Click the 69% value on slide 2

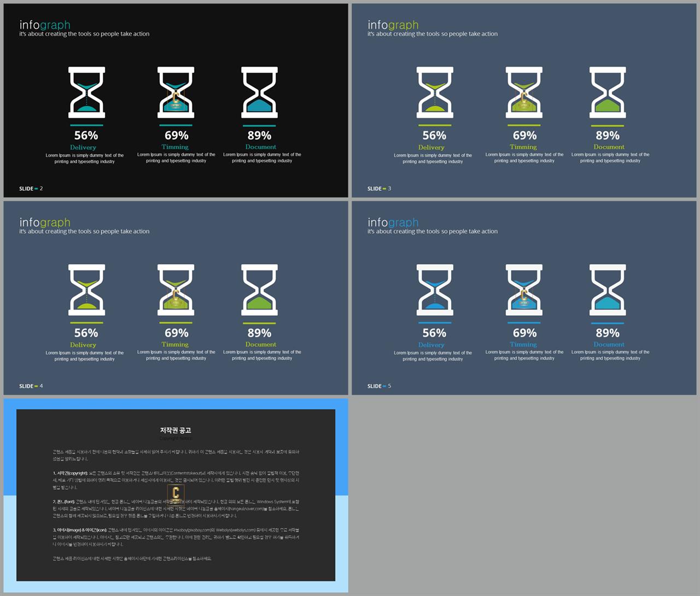point(176,135)
